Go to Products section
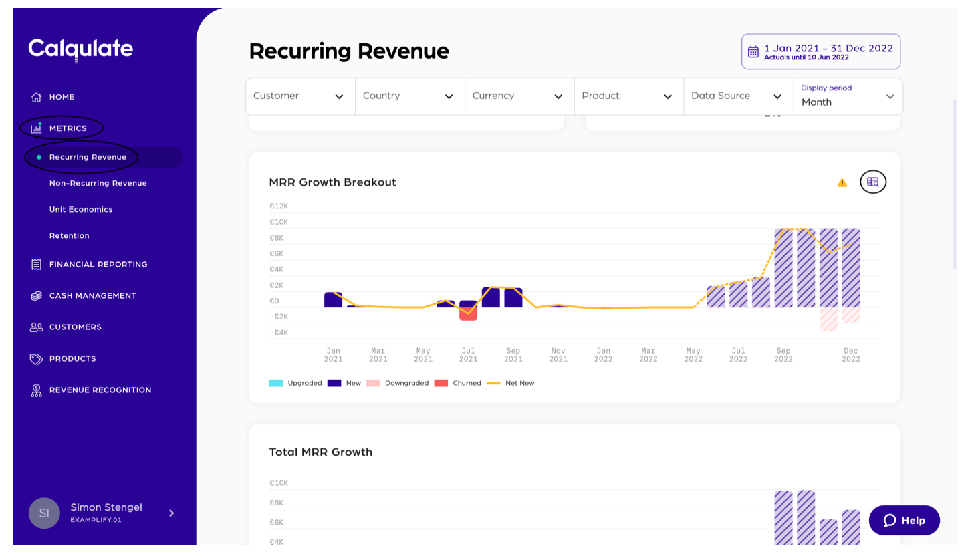 coord(73,359)
